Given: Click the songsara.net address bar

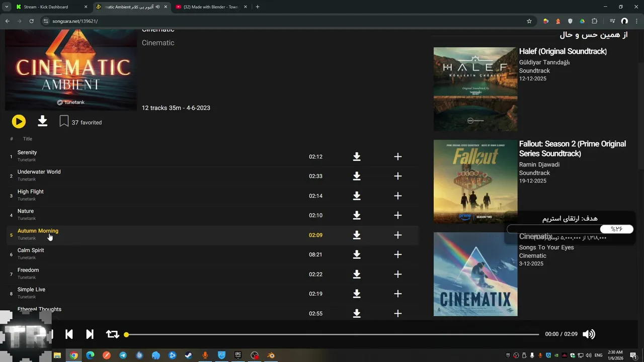Looking at the screenshot, I should pyautogui.click(x=287, y=21).
